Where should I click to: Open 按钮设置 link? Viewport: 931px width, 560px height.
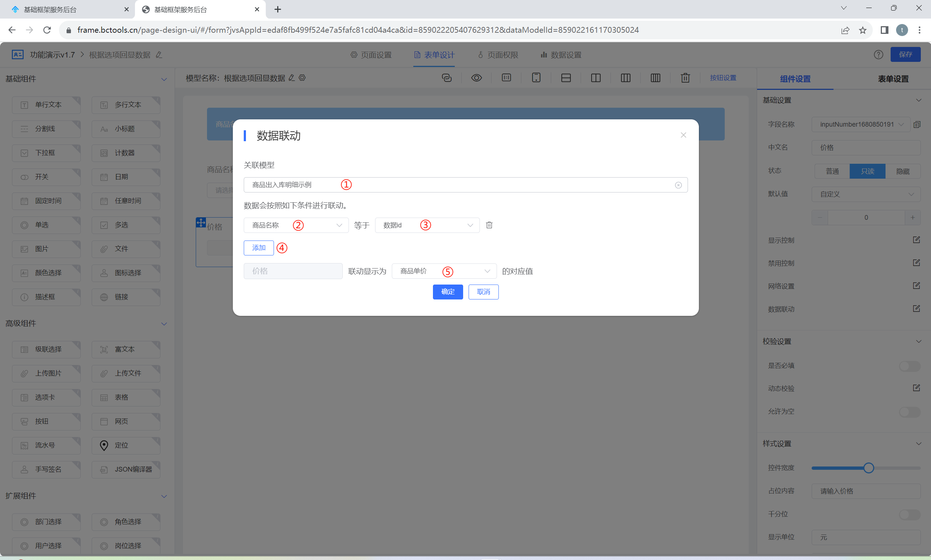pyautogui.click(x=723, y=78)
